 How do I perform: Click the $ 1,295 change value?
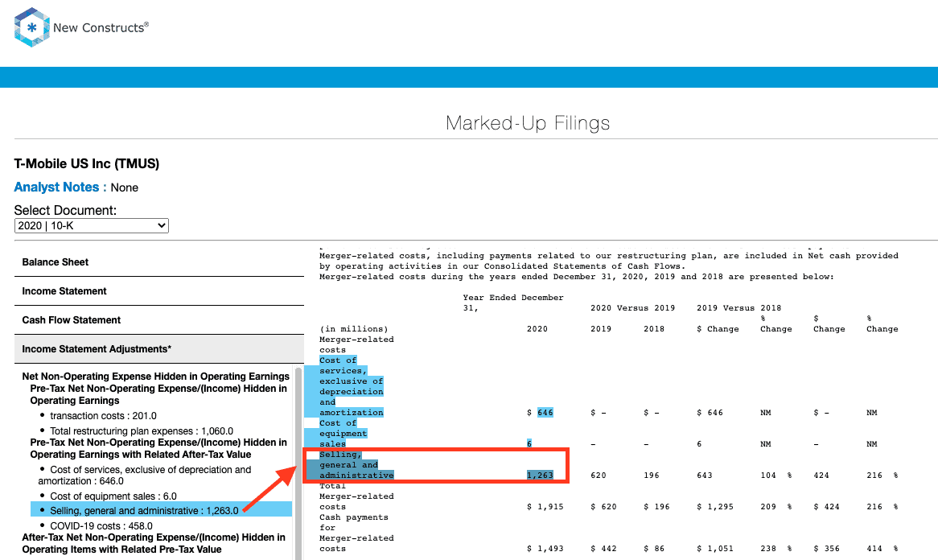pos(715,507)
